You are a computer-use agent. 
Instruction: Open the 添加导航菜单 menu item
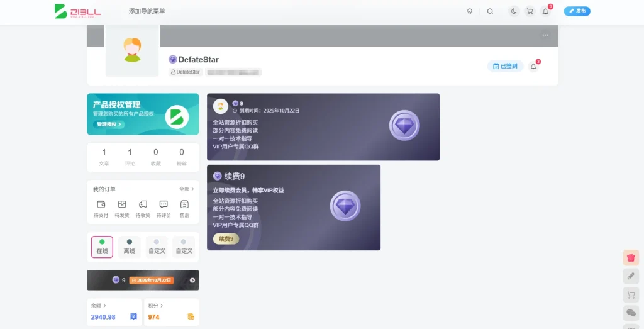click(x=147, y=11)
